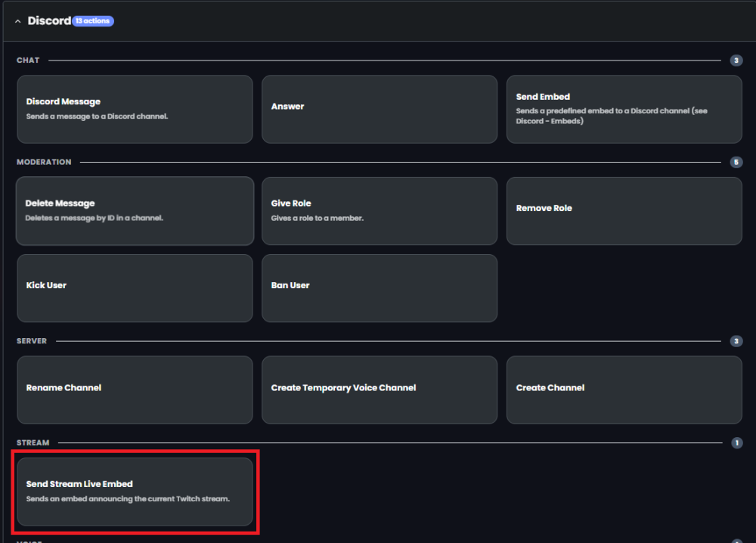Collapse the Discord section chevron
This screenshot has width=756, height=543.
point(18,21)
